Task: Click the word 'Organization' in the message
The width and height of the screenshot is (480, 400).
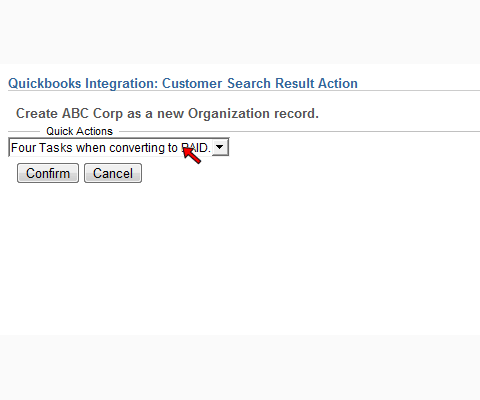Action: (229, 114)
